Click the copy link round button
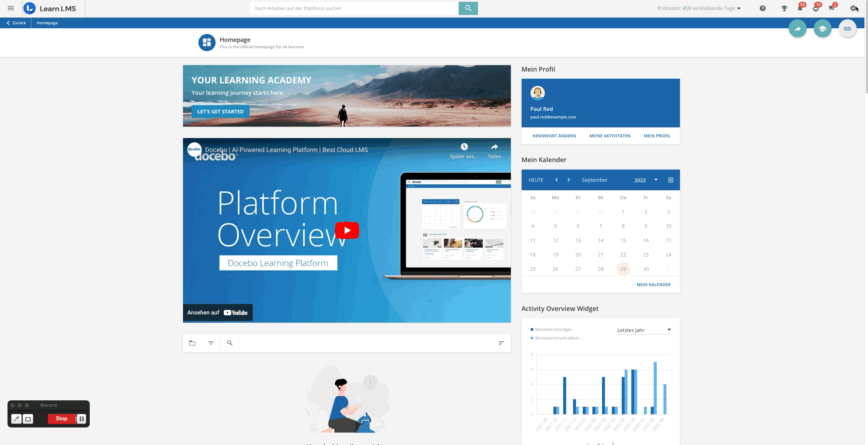 tap(847, 29)
